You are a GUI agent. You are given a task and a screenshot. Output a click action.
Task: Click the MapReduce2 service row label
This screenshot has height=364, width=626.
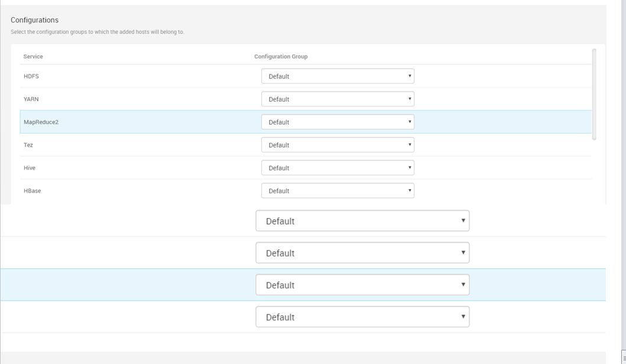pos(41,122)
